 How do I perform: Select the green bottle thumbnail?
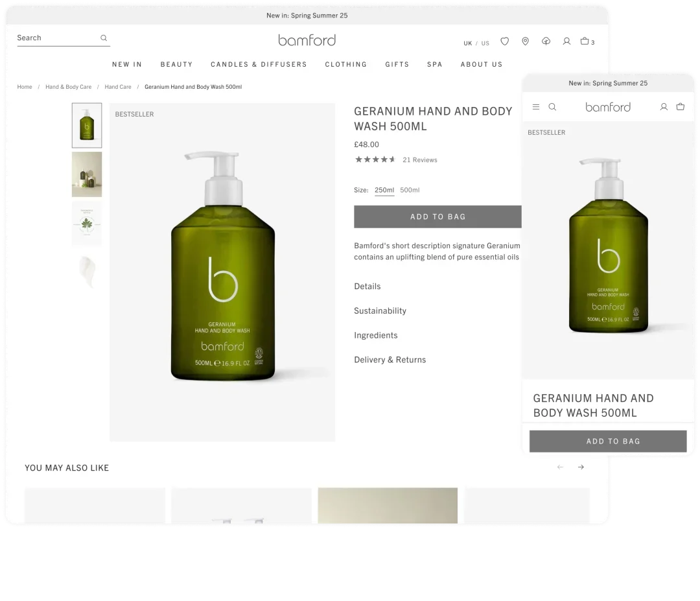[87, 126]
